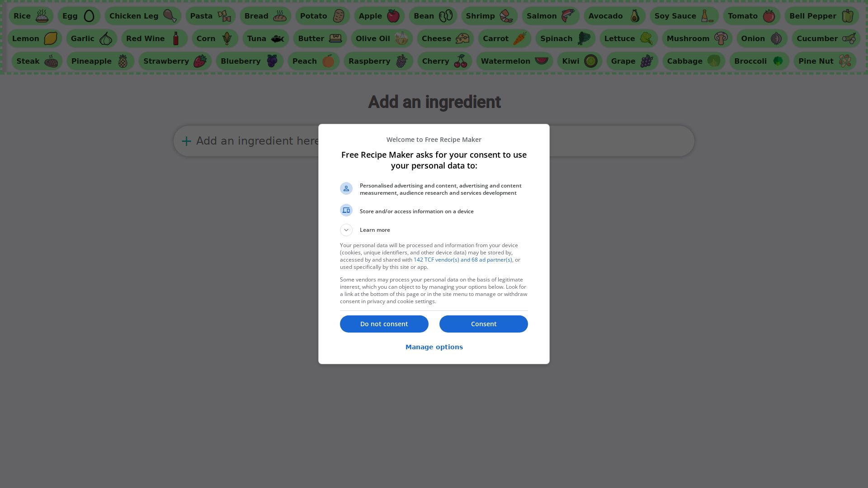Click the Consent button
Image resolution: width=868 pixels, height=488 pixels.
coord(484,324)
